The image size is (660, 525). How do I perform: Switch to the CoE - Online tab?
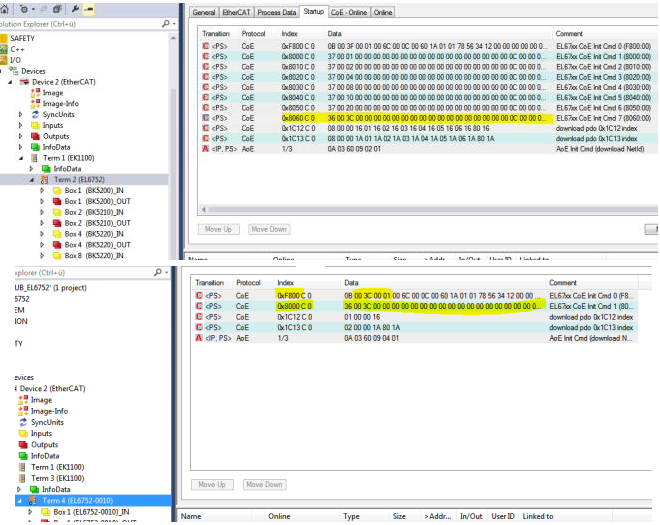pos(349,13)
